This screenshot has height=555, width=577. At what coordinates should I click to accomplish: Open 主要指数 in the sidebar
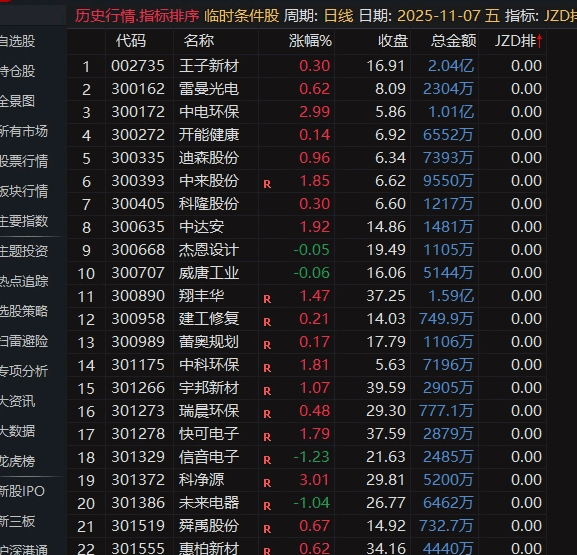tap(24, 221)
